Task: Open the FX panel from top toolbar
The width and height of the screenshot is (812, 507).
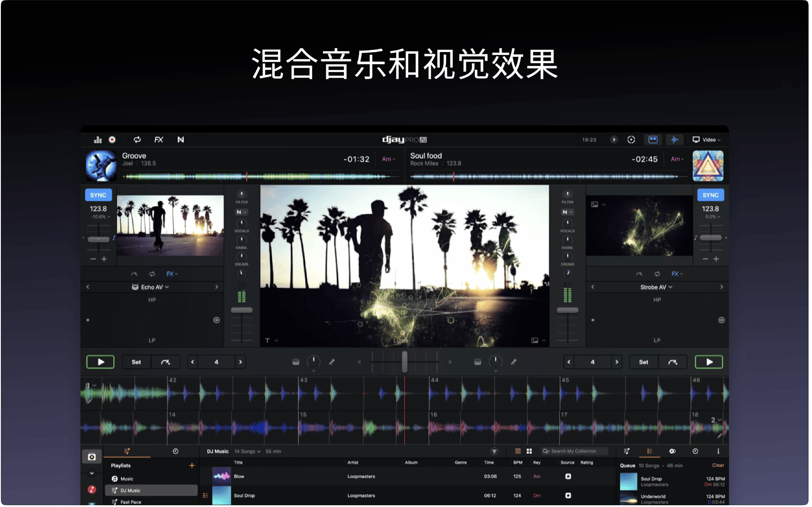Action: pyautogui.click(x=159, y=139)
